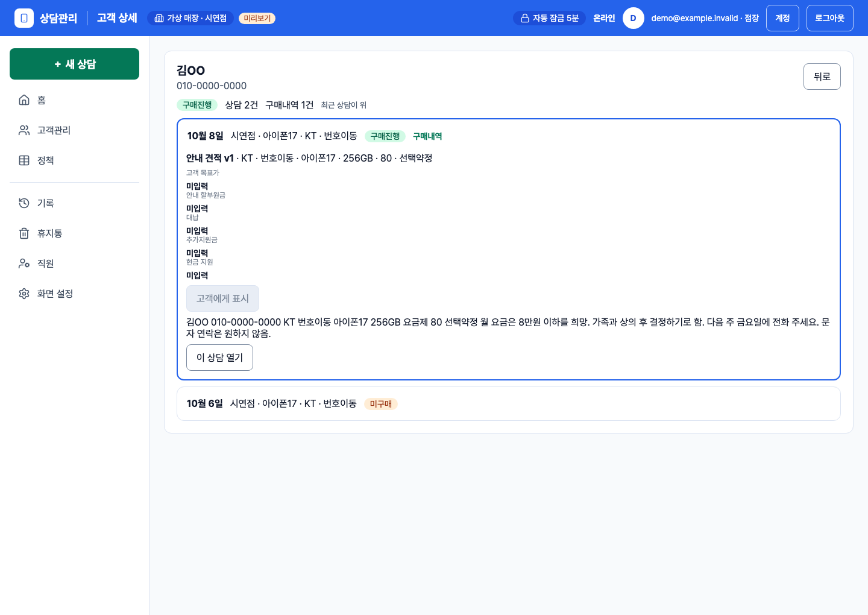Click the 구매내역 1건 summary text
Screen dimensions: 868x615
point(289,105)
